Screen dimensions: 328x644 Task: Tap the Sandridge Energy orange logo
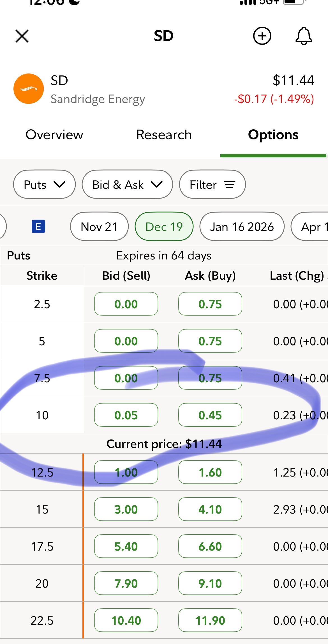pos(29,89)
